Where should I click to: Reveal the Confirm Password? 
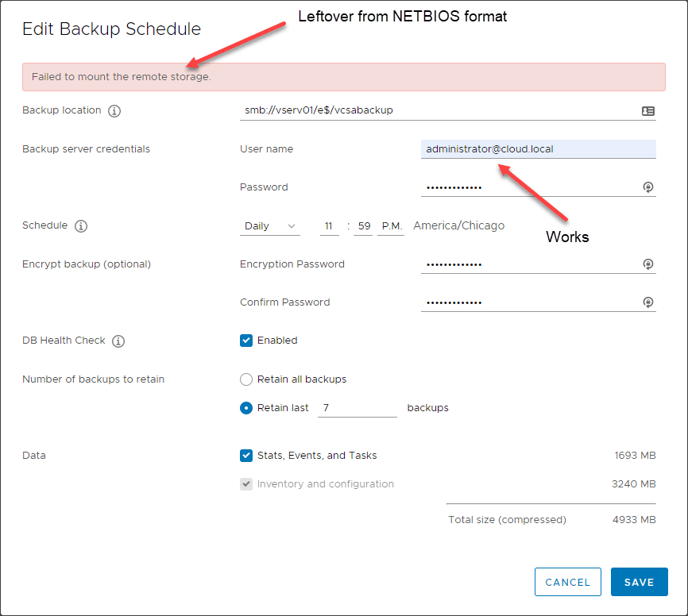pos(647,302)
